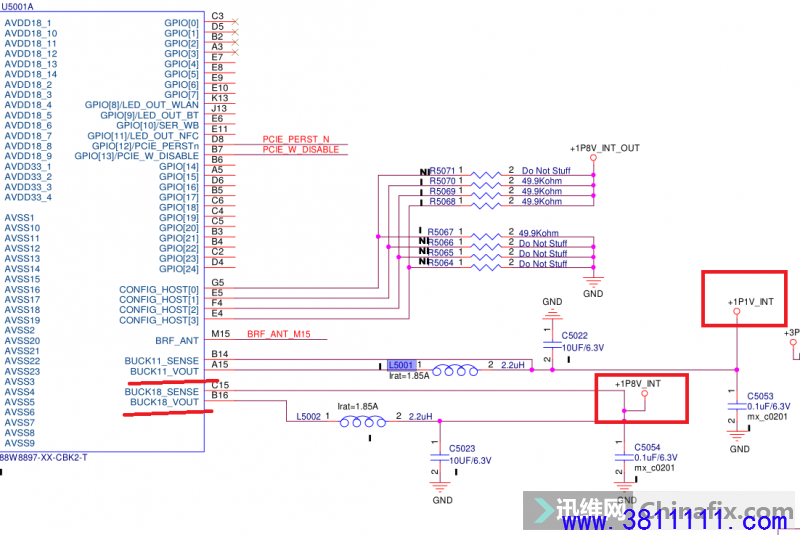Click the 88W8897-XX-CBK2-T part number

pos(43,457)
